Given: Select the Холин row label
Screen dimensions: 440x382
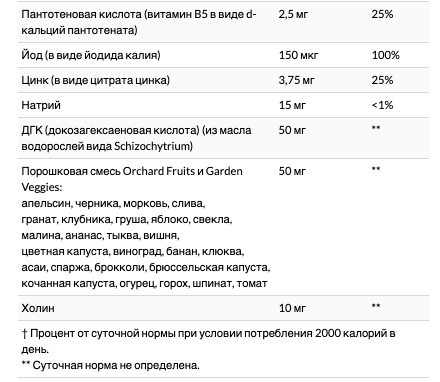Looking at the screenshot, I should tap(38, 308).
